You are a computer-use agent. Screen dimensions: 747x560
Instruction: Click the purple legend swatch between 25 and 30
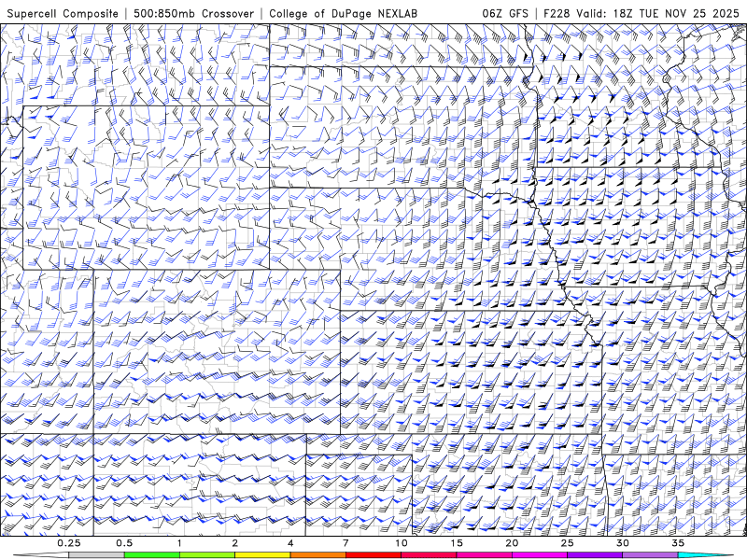(595, 555)
